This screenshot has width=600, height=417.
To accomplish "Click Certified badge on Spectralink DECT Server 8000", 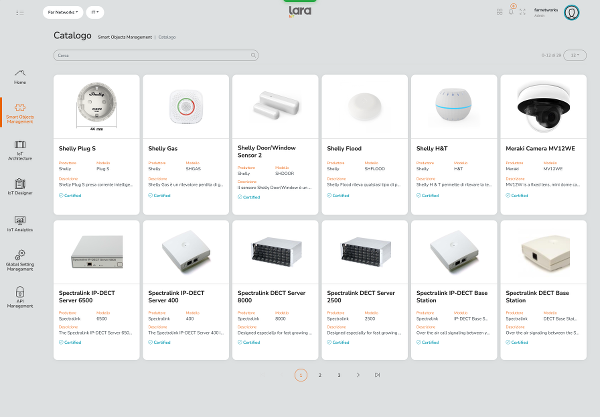I will point(249,342).
